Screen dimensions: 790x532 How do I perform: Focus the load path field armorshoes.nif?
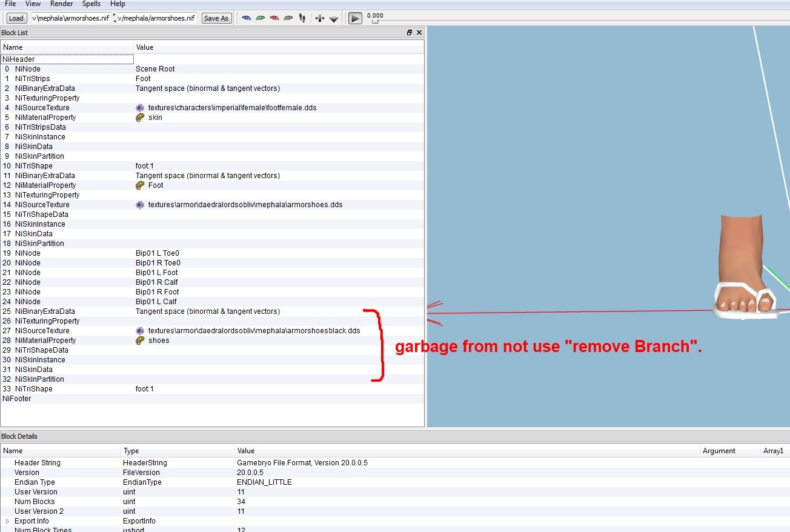pos(71,18)
